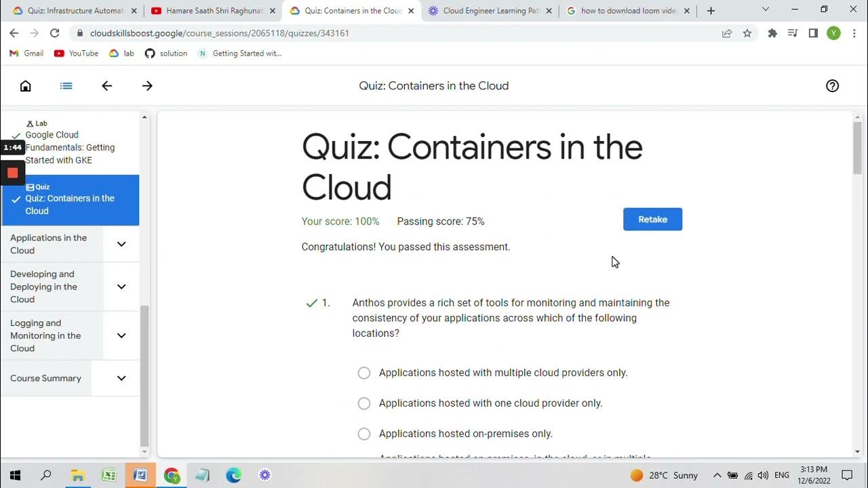Screen dimensions: 868x488
Task: Toggle the course outline list icon
Action: (x=66, y=86)
